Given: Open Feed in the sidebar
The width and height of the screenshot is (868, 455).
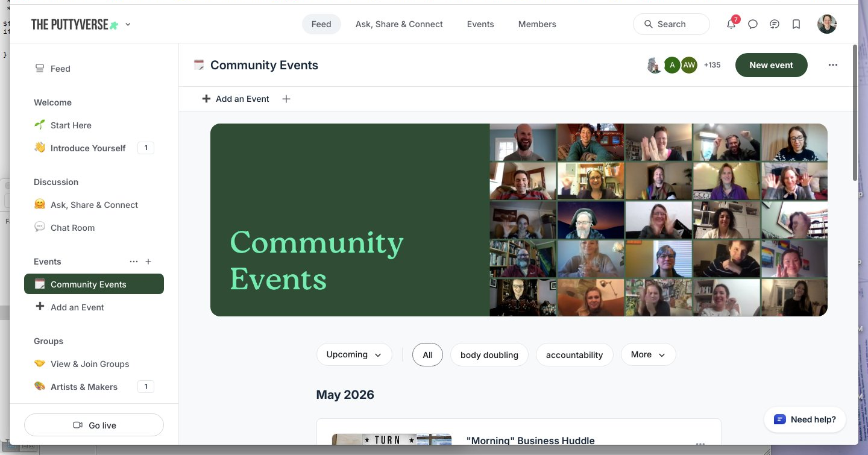Looking at the screenshot, I should (94, 69).
